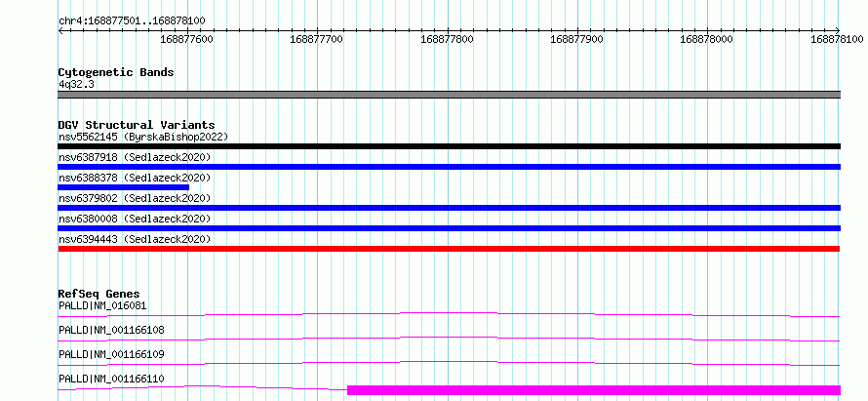Click the nsv5562145 black variant bar
Screen dimensions: 868x401
(x=449, y=146)
